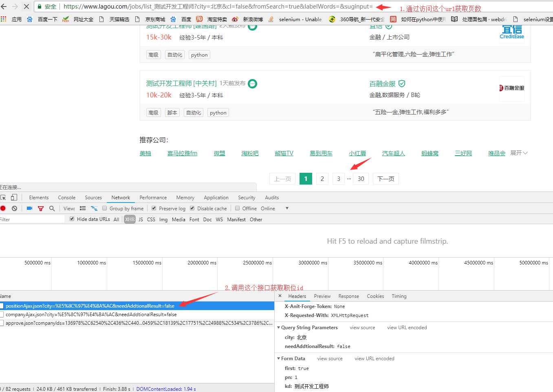Open the 网址大全 bookmark
The height and width of the screenshot is (392, 553).
78,19
